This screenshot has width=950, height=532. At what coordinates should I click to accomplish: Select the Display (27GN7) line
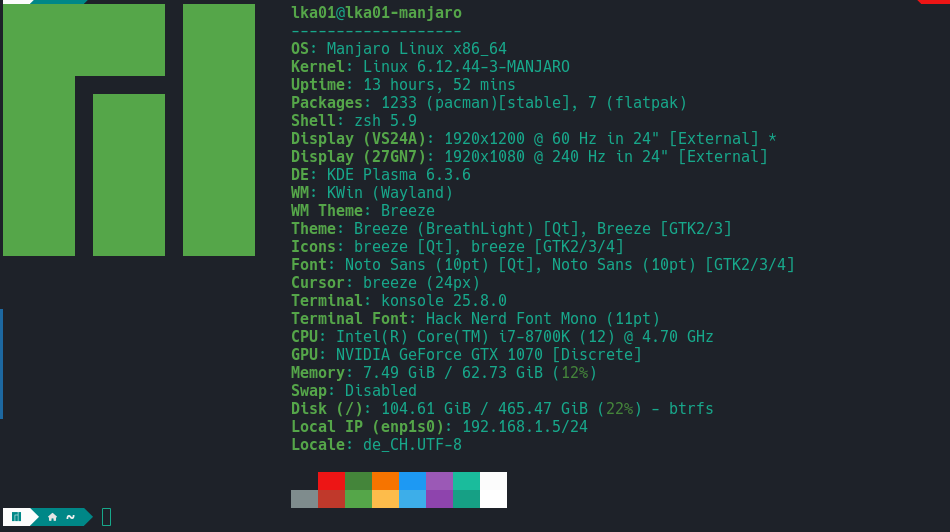(x=529, y=157)
